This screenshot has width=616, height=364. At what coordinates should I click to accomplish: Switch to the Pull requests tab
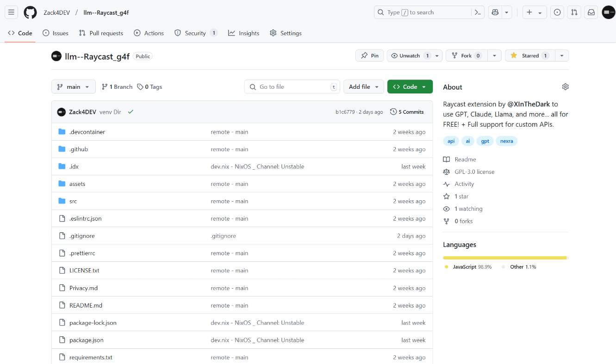(x=101, y=33)
